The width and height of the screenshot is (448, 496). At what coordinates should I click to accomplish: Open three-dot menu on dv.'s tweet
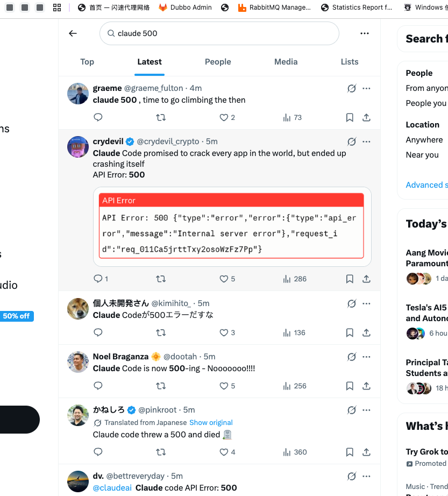pyautogui.click(x=366, y=476)
